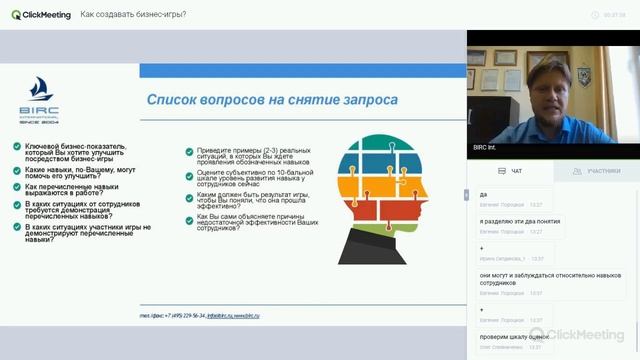640x360 pixels.
Task: Click chat message 'я разделяю эти два понятия'
Action: [x=520, y=222]
